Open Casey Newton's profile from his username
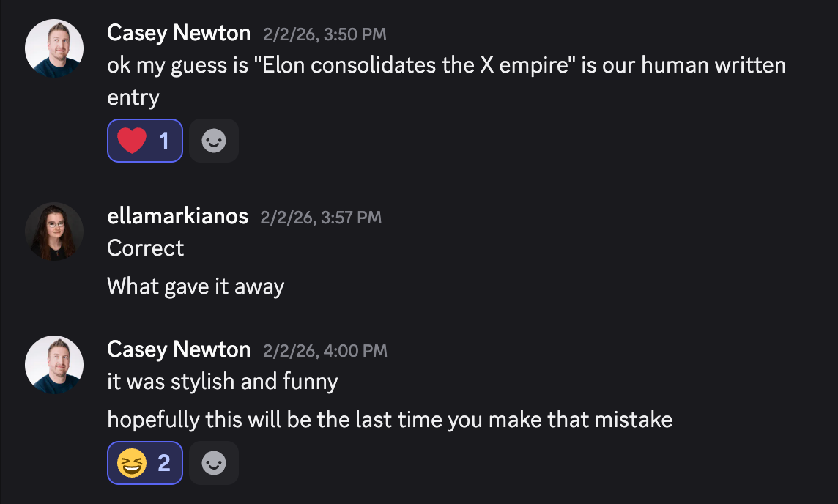The image size is (838, 504). 179,32
